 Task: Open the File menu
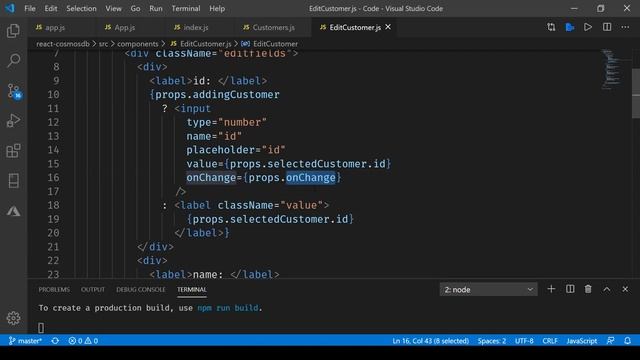coord(30,8)
